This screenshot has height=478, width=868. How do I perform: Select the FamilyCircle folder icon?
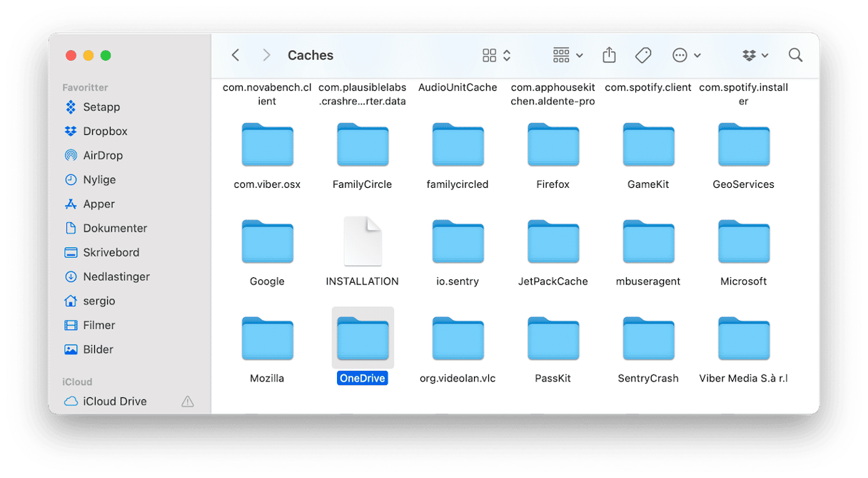tap(363, 145)
